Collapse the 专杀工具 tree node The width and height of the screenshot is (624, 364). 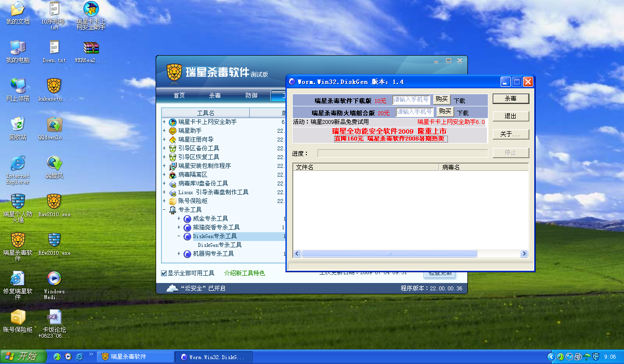pos(164,210)
